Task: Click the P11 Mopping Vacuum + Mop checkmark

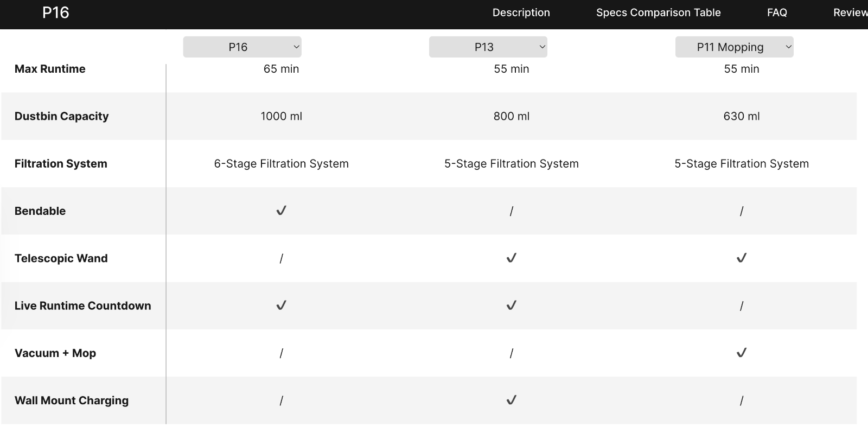Action: point(741,353)
